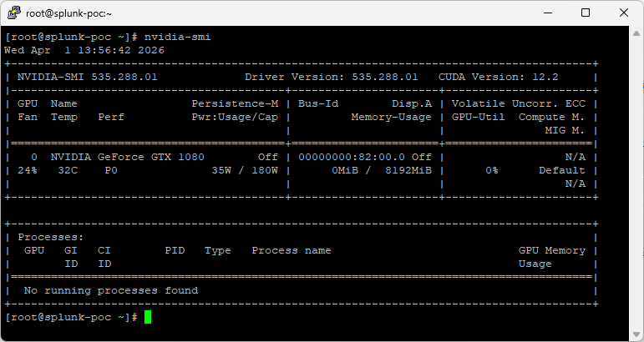Click the bus id '00000000:82:00.0'
Screen dimensions: 644x342
point(352,157)
